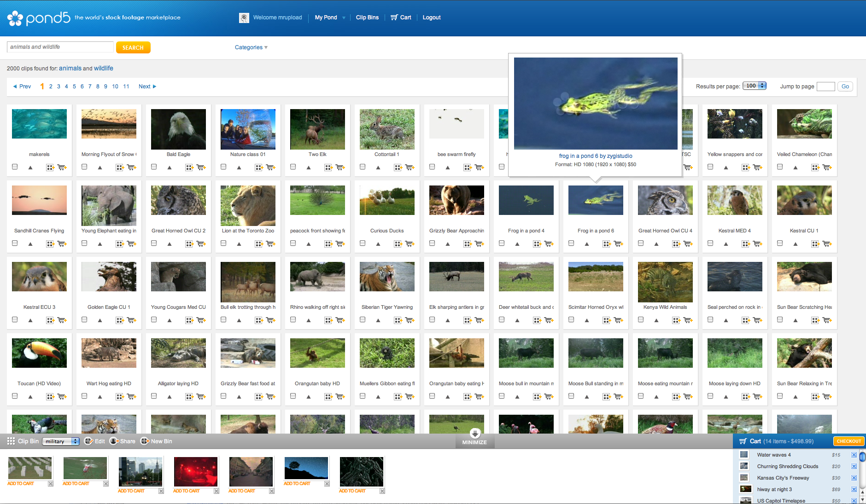Click the pond5 logo in the header

[x=39, y=18]
